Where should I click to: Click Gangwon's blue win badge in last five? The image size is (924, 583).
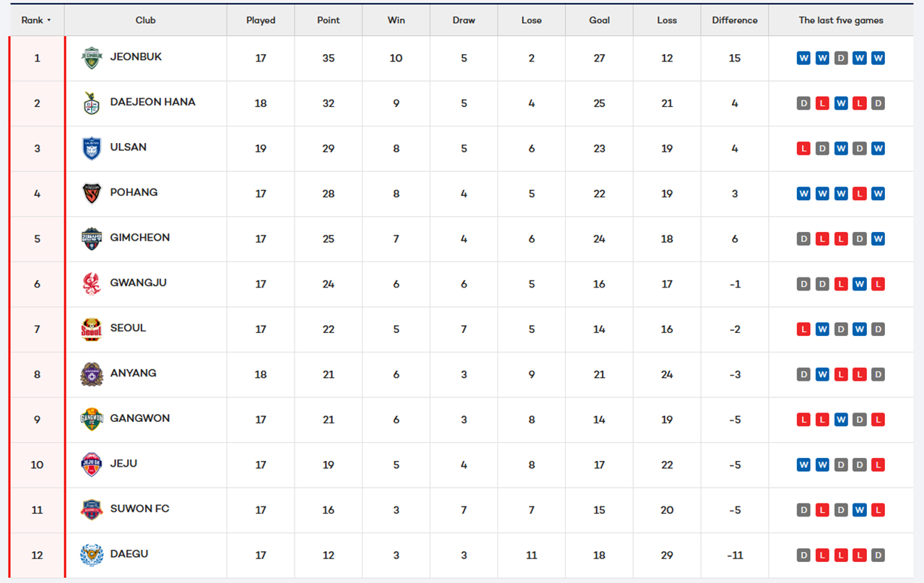841,420
